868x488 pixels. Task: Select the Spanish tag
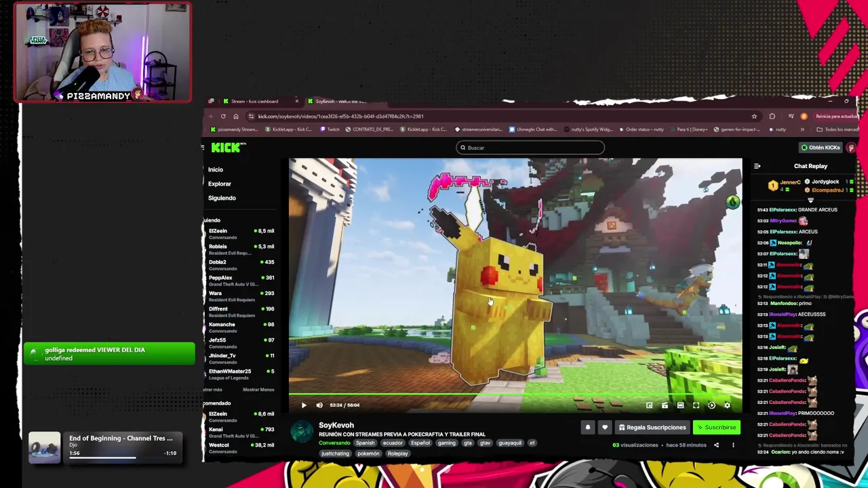[x=365, y=443]
